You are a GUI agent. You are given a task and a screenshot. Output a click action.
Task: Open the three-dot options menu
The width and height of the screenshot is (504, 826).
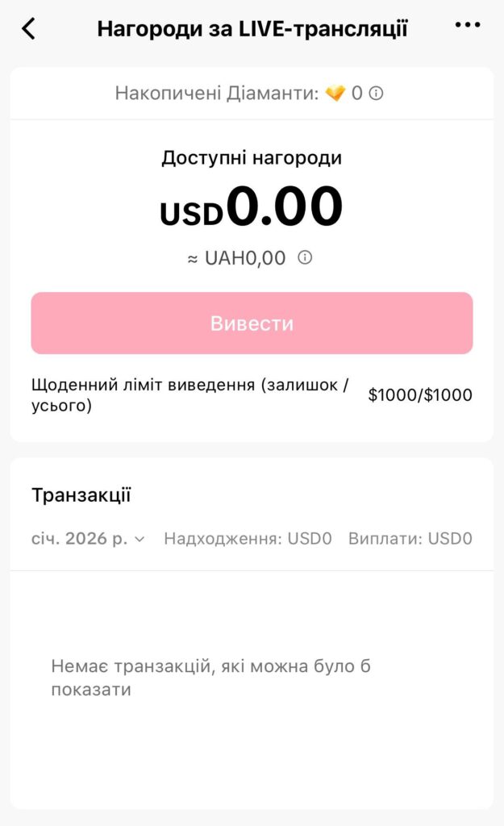[x=467, y=25]
